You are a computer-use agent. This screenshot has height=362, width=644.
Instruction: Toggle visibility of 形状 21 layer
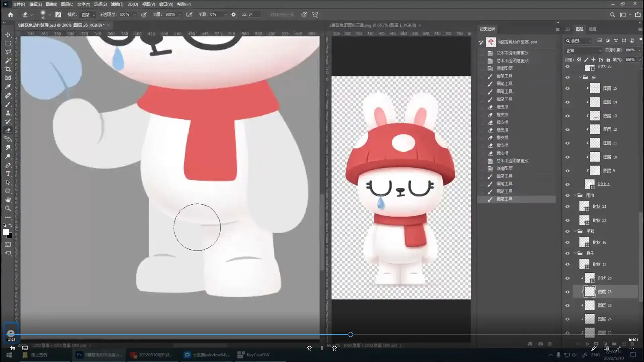[x=567, y=206]
